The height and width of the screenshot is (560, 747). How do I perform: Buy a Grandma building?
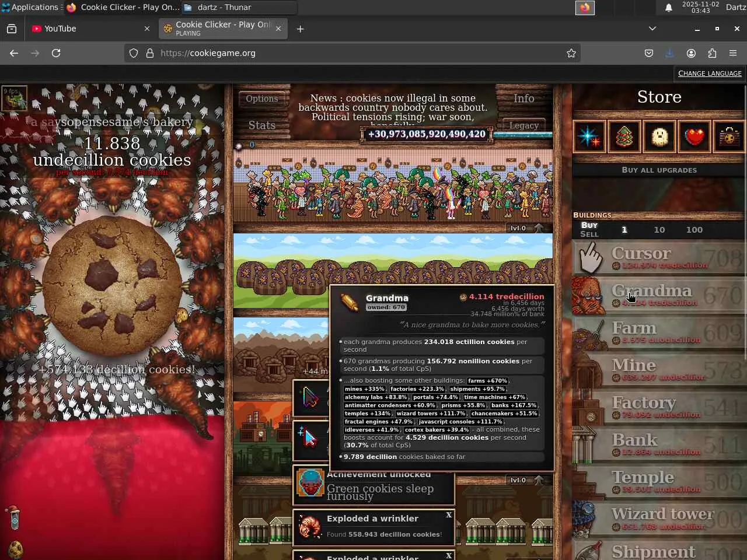click(x=659, y=295)
